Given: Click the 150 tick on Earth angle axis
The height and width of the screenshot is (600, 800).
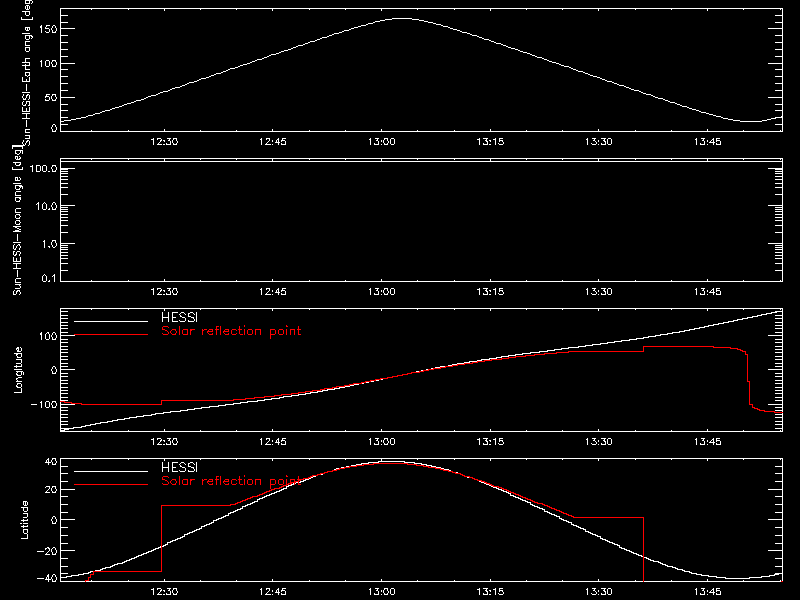Looking at the screenshot, I should tap(48, 29).
